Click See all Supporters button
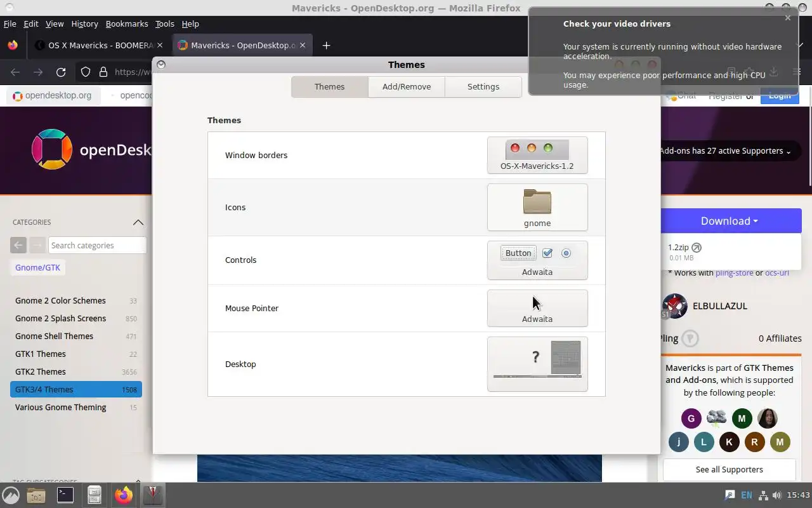 click(x=730, y=469)
